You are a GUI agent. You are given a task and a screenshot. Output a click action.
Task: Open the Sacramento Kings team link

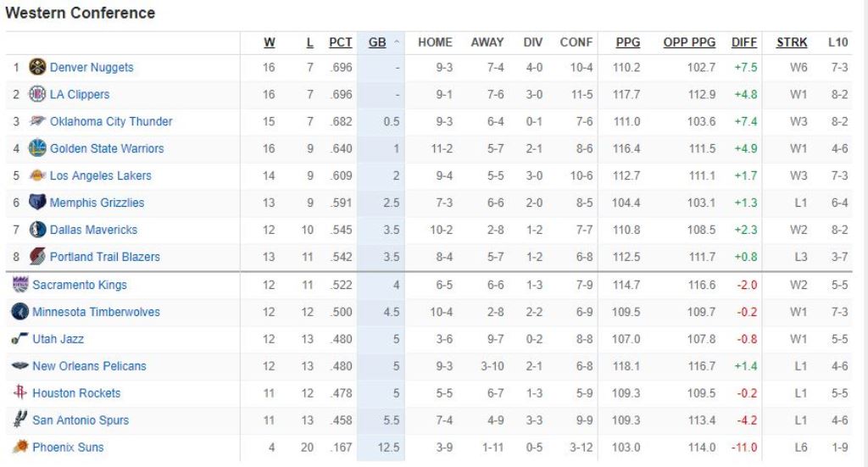coord(80,285)
